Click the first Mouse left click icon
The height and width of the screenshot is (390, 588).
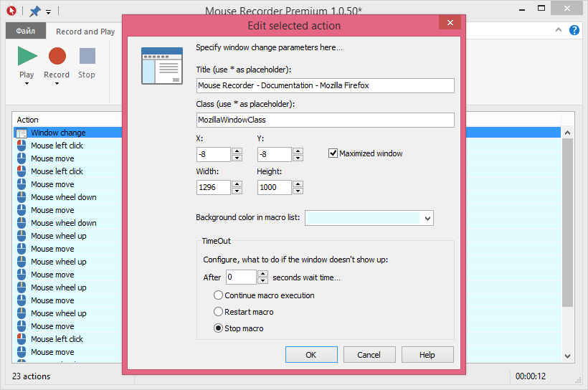21,146
